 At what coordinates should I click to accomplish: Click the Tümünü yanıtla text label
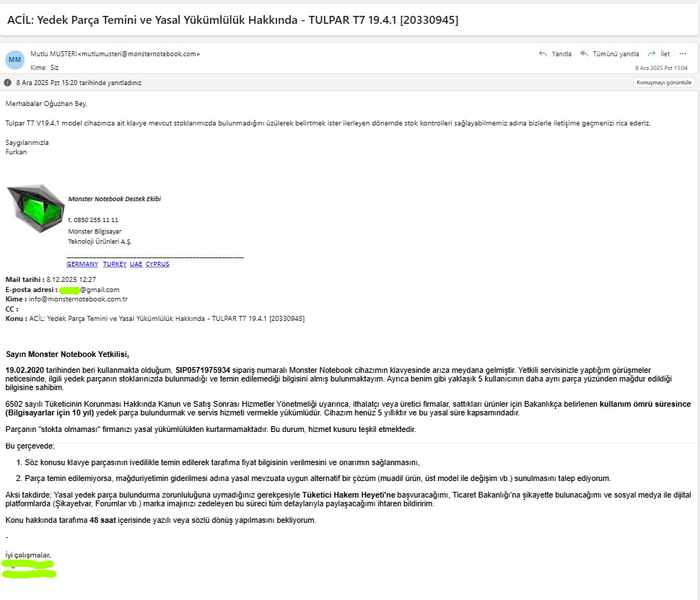(x=616, y=54)
